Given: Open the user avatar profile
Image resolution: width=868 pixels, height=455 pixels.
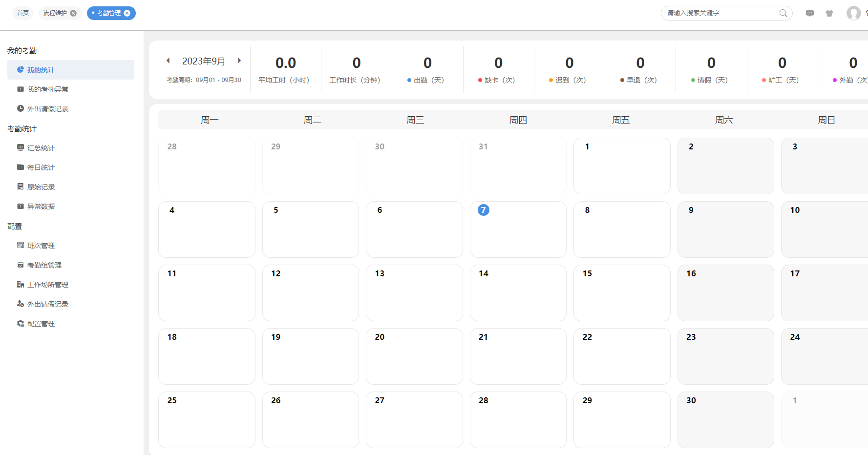Looking at the screenshot, I should pyautogui.click(x=853, y=13).
